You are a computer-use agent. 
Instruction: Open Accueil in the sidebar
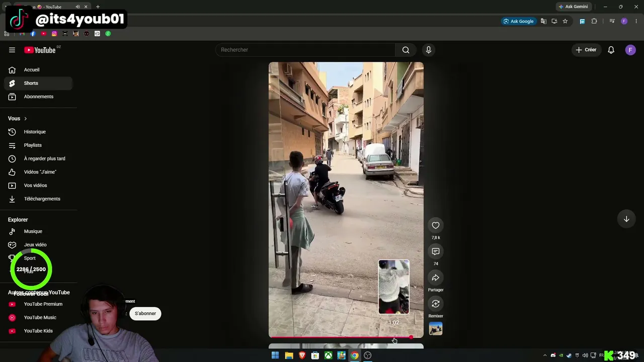(x=38, y=70)
